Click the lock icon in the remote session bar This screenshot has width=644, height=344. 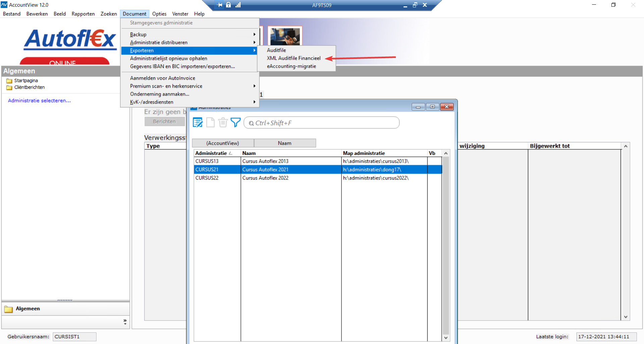(x=228, y=5)
